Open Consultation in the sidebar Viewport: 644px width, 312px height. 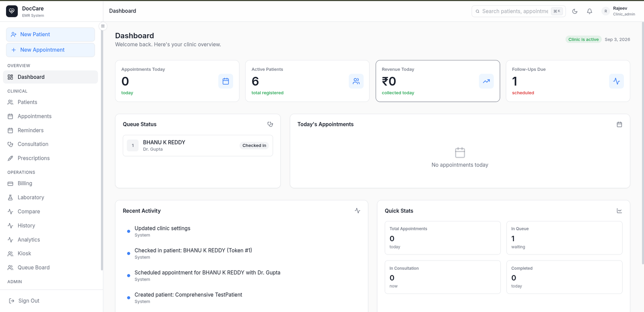pos(50,144)
